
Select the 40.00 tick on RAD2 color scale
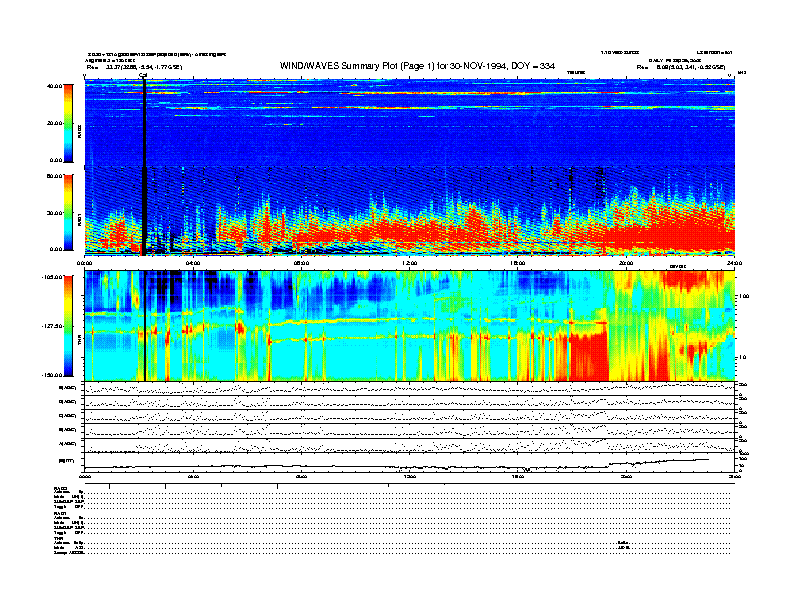pyautogui.click(x=54, y=86)
